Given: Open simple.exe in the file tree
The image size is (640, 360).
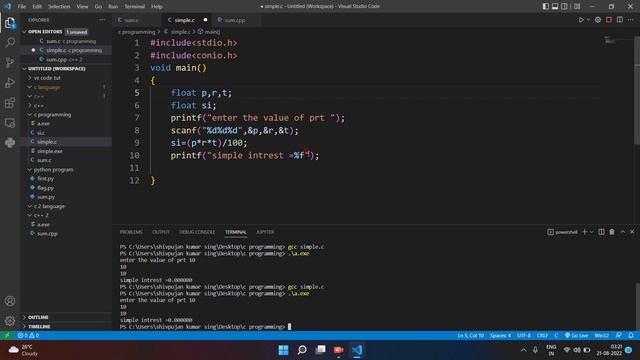Looking at the screenshot, I should click(50, 151).
